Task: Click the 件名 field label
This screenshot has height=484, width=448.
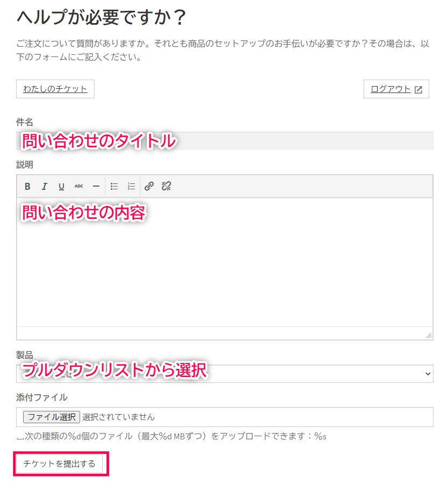Action: (x=25, y=122)
